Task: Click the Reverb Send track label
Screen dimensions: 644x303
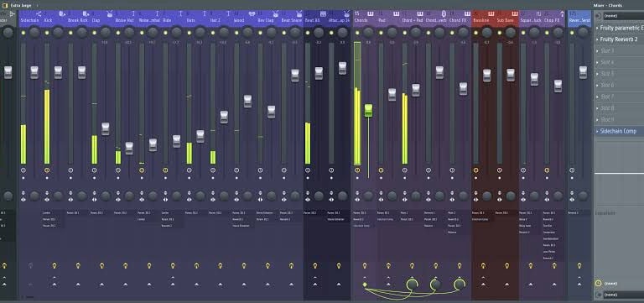Action: (x=579, y=20)
